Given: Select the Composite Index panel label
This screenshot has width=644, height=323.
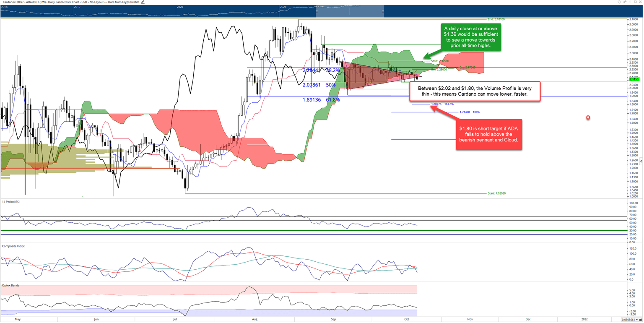Looking at the screenshot, I should click(13, 246).
